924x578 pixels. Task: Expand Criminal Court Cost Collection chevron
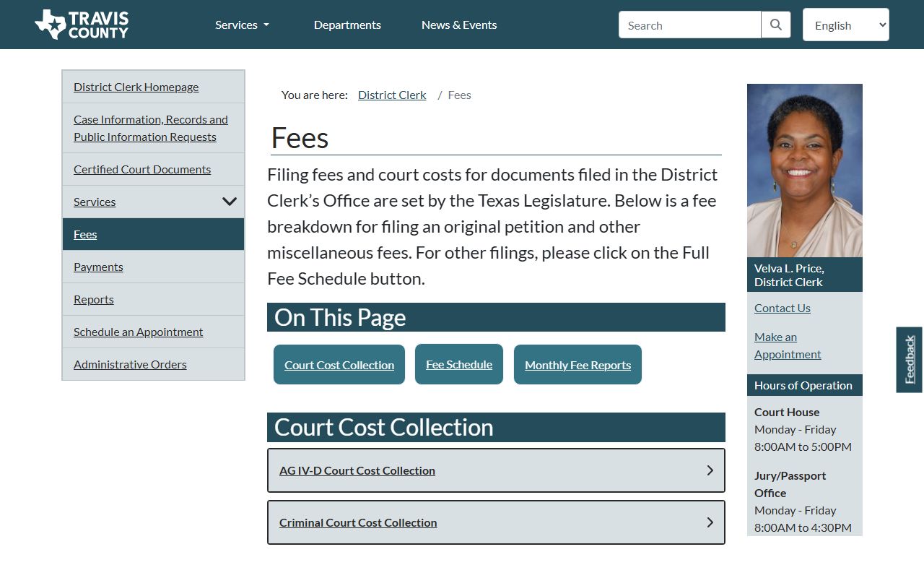click(x=710, y=522)
